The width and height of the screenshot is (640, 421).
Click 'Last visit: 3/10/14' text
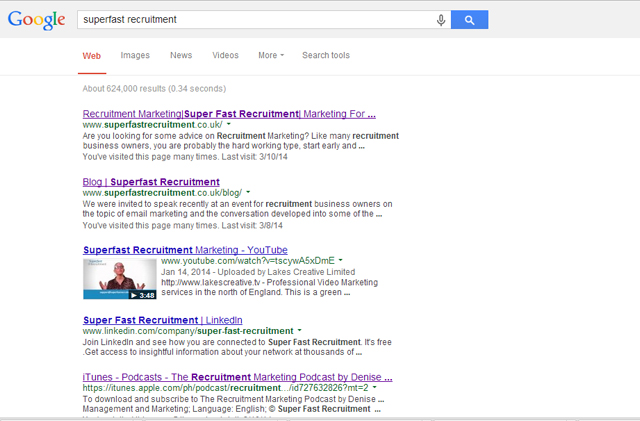coord(254,157)
